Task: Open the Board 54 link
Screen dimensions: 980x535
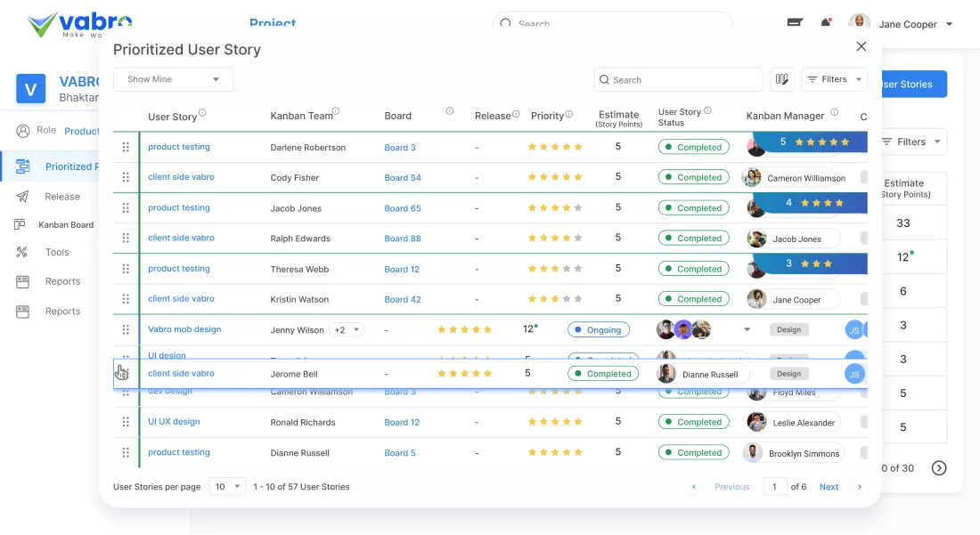Action: click(403, 178)
